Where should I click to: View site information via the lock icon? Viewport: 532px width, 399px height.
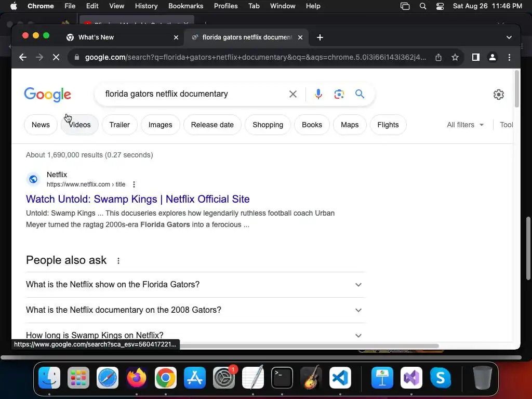(x=77, y=57)
